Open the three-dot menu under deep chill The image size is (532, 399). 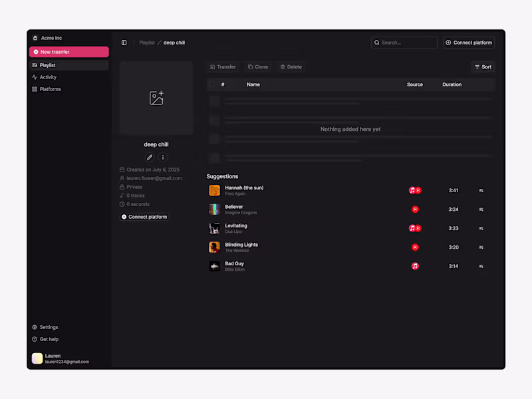tap(162, 158)
